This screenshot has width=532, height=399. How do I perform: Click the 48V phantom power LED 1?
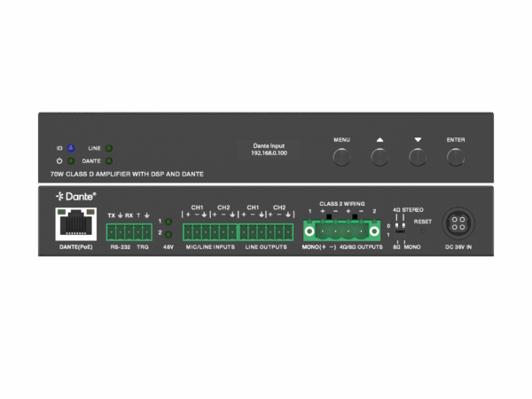click(x=168, y=221)
